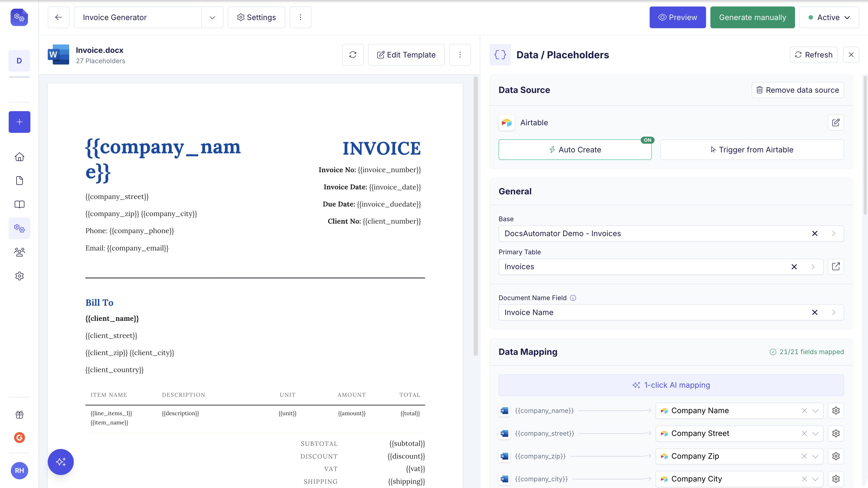Click the {{company_name}} placeholder row label
Image resolution: width=868 pixels, height=488 pixels.
[544, 410]
